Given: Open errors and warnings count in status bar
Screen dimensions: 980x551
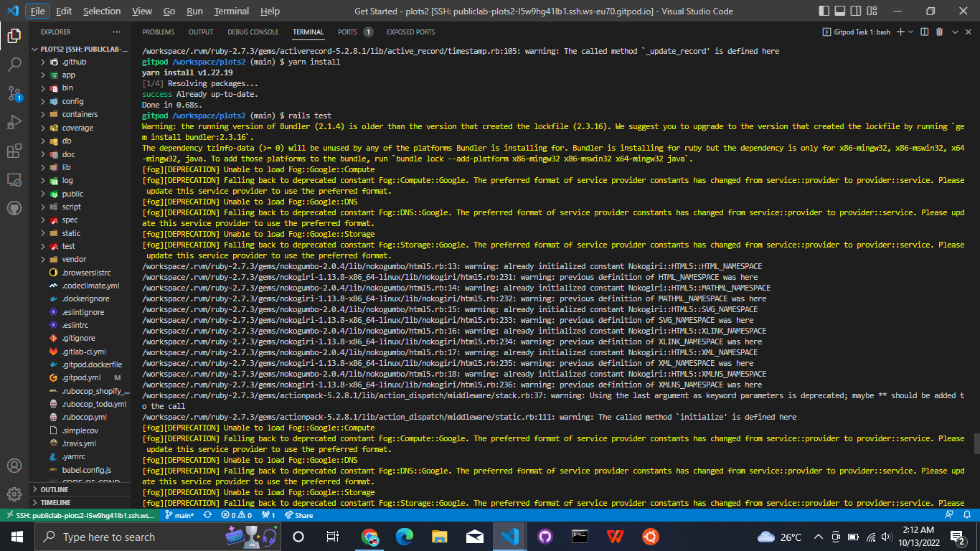Looking at the screenshot, I should [x=237, y=515].
